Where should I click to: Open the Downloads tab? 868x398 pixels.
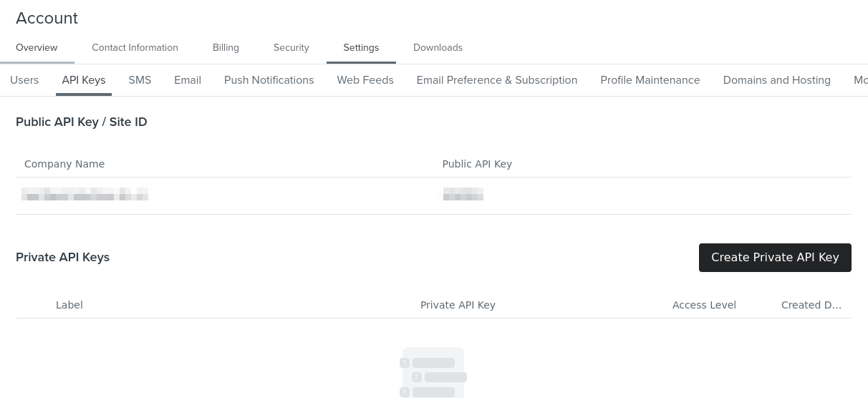438,48
